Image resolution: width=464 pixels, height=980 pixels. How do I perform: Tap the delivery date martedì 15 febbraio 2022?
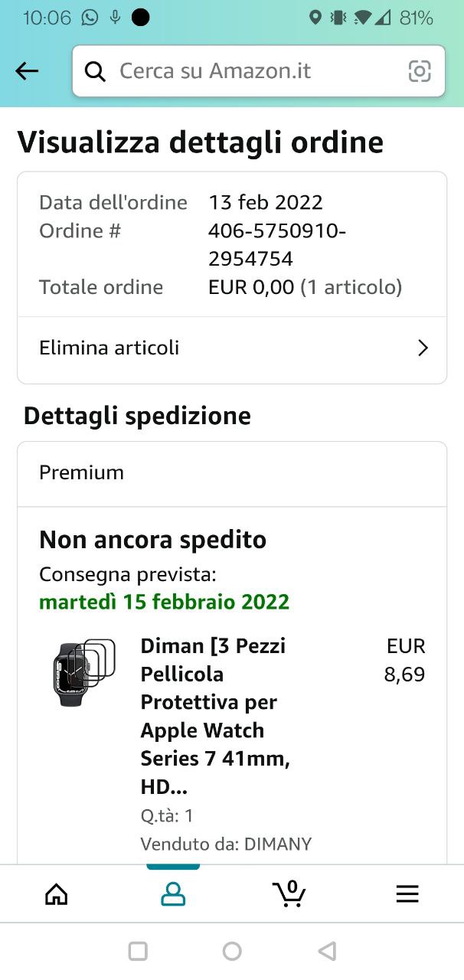pos(164,602)
